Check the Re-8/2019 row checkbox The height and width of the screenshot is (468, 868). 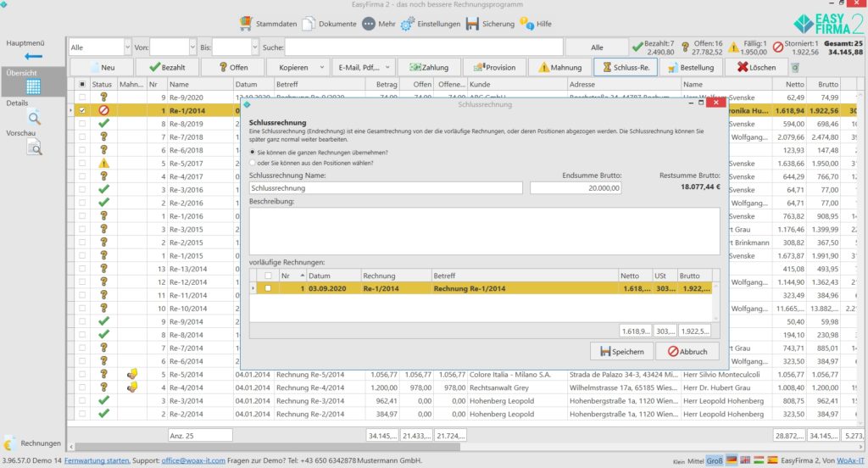[x=82, y=124]
